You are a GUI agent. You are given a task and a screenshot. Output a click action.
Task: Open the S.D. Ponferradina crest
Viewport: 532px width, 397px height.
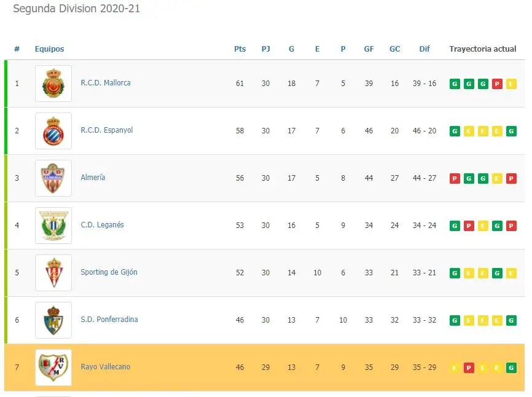tap(53, 320)
